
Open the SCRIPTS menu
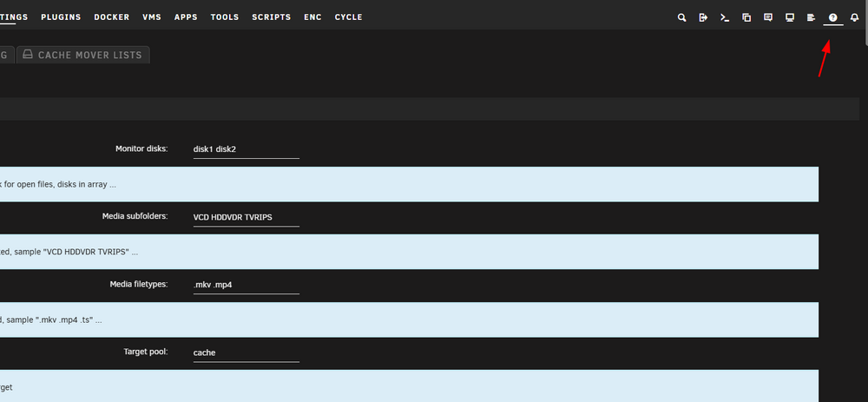click(x=271, y=17)
